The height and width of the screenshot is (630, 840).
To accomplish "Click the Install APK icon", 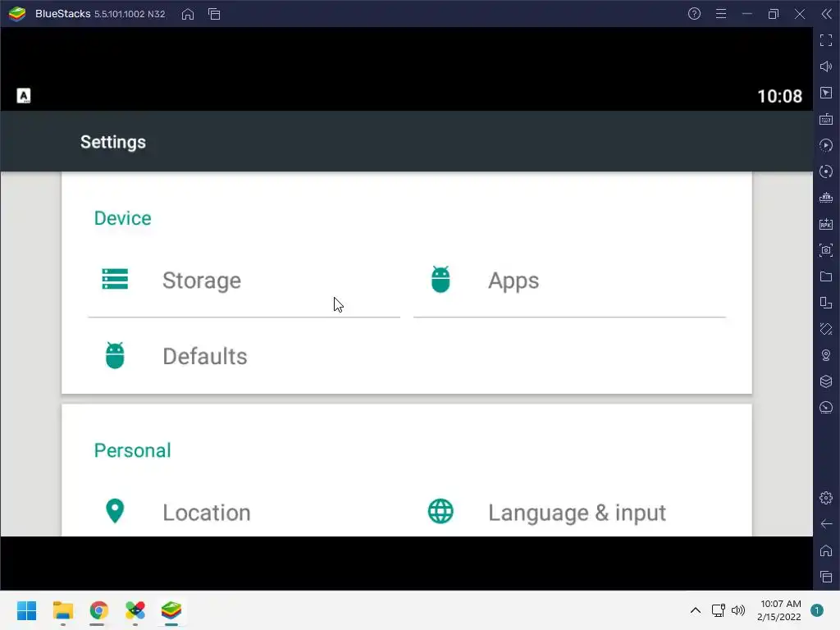I will point(826,224).
